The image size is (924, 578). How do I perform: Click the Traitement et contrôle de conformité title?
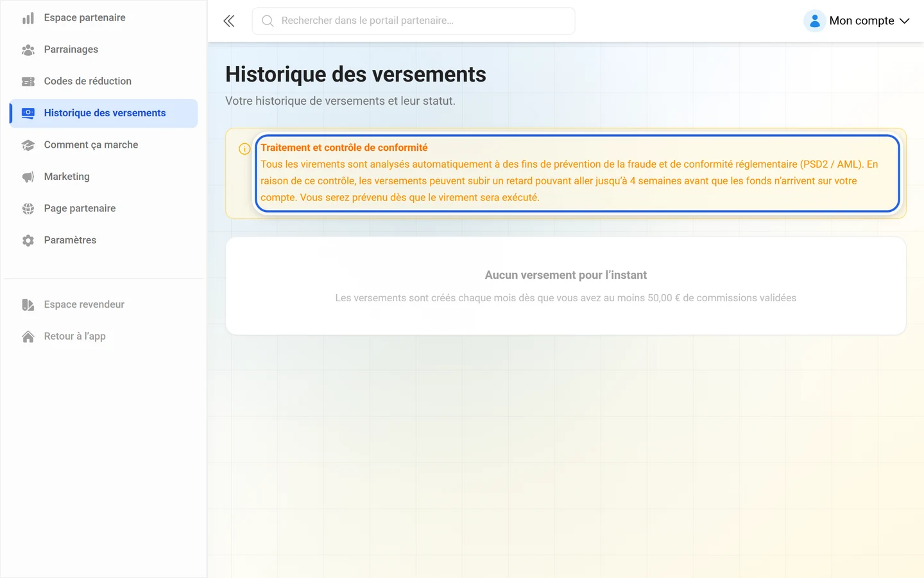pos(344,148)
